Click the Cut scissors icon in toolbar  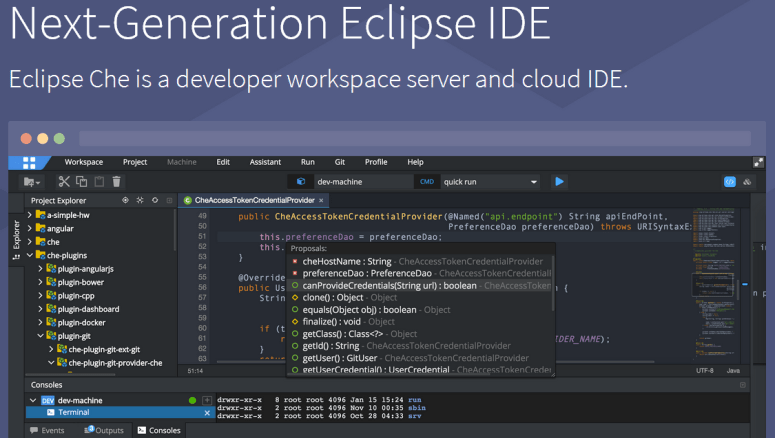point(64,182)
